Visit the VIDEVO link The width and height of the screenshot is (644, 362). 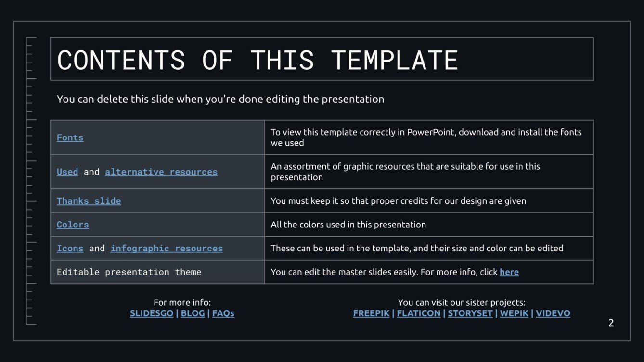point(553,313)
